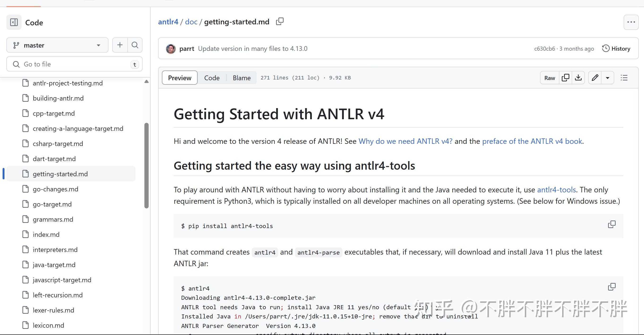
Task: Open History for this file
Action: click(x=616, y=48)
